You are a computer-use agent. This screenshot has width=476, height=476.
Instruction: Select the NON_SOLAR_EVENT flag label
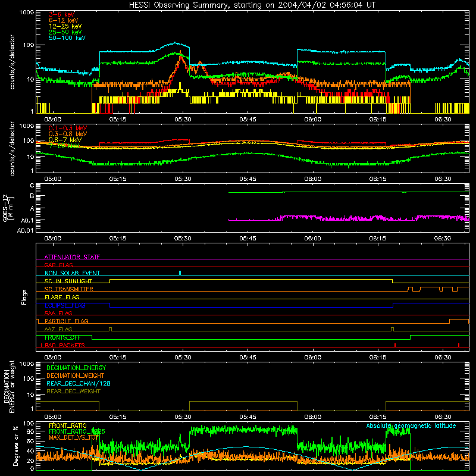[x=72, y=273]
